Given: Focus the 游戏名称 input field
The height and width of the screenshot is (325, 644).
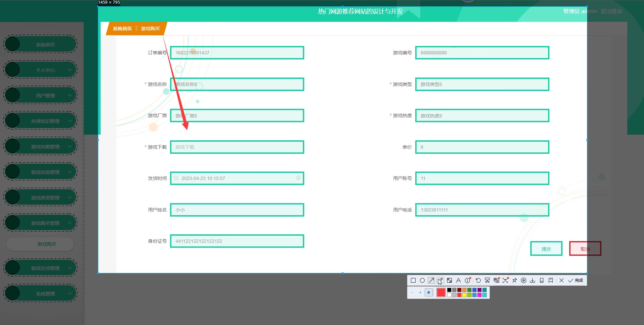Looking at the screenshot, I should [x=237, y=84].
